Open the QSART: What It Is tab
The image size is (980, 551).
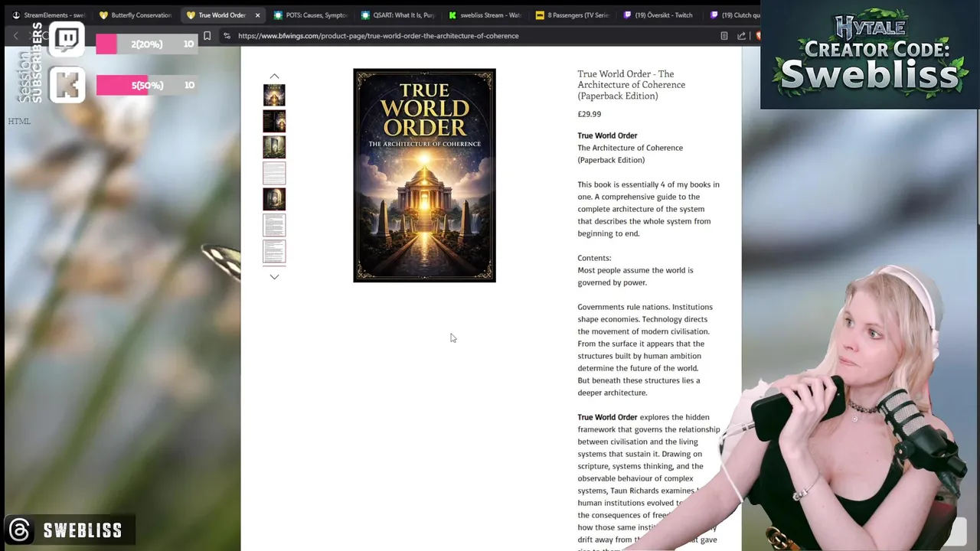click(x=397, y=15)
